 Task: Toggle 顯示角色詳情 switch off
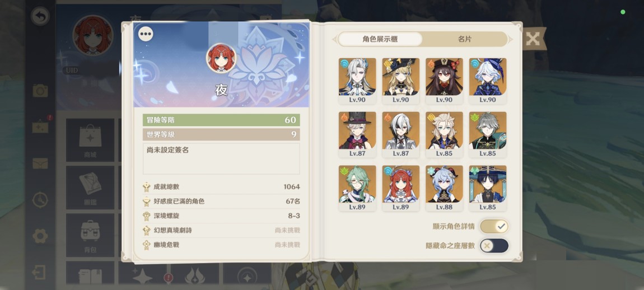point(494,226)
